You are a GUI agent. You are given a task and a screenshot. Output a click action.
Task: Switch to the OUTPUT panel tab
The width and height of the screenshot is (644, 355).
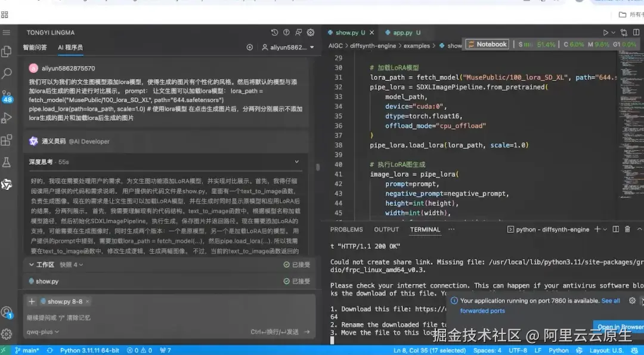tap(386, 229)
